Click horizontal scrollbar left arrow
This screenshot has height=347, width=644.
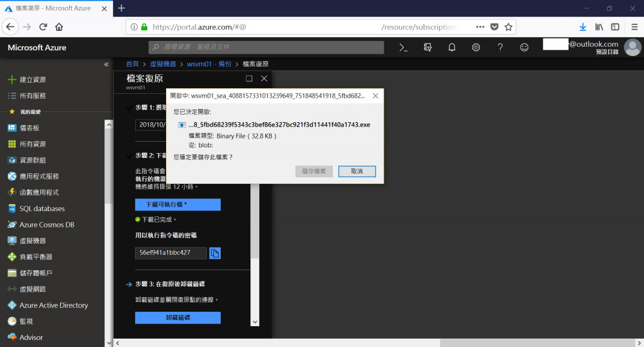(x=118, y=343)
